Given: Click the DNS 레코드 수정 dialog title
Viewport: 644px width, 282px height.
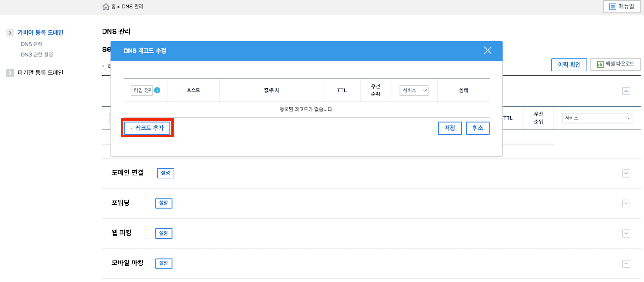Looking at the screenshot, I should coord(145,51).
